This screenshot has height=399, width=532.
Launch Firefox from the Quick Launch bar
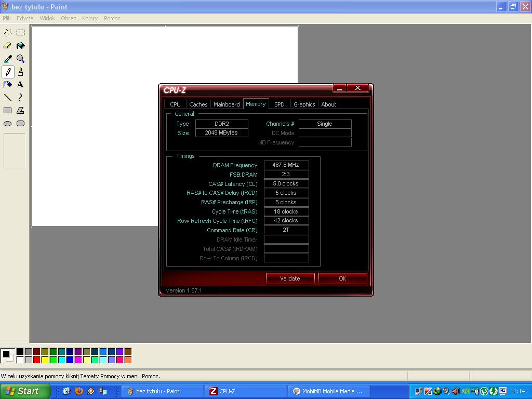79,391
